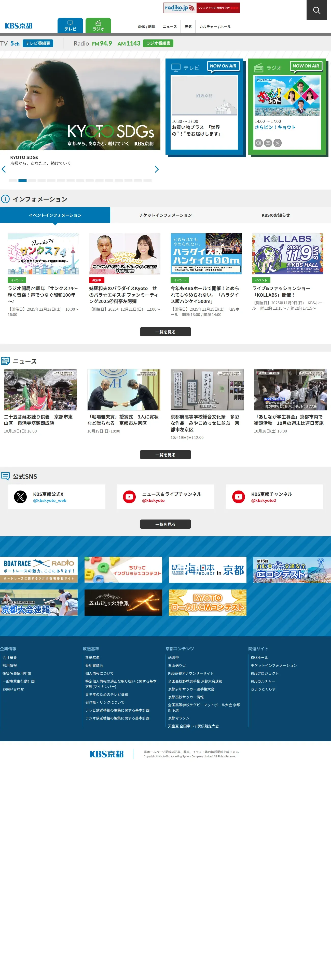Open お問い合わせ footer link
This screenshot has width=331, height=980.
[13, 689]
